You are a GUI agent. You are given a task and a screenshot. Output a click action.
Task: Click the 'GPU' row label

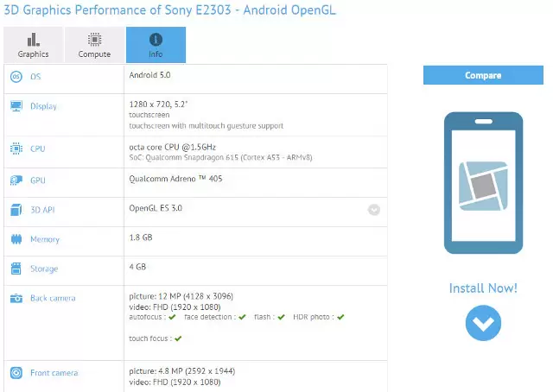click(38, 180)
